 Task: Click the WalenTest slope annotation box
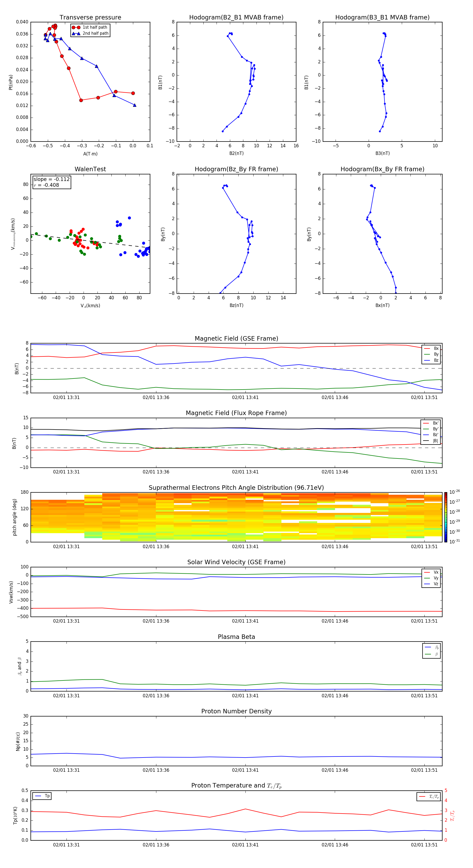(x=52, y=182)
